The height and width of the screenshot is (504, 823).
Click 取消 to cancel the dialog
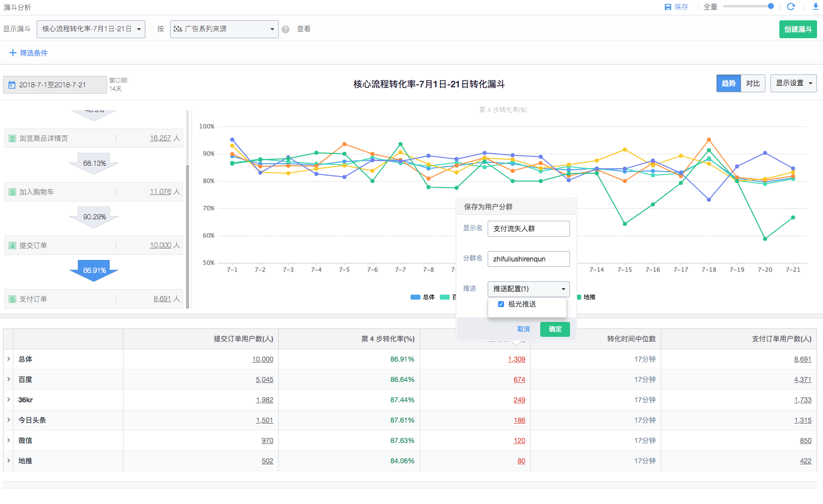[x=523, y=329]
